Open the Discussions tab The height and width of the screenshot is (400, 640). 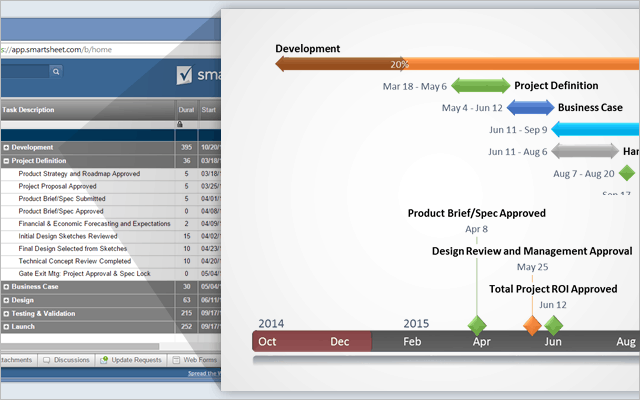(x=69, y=359)
